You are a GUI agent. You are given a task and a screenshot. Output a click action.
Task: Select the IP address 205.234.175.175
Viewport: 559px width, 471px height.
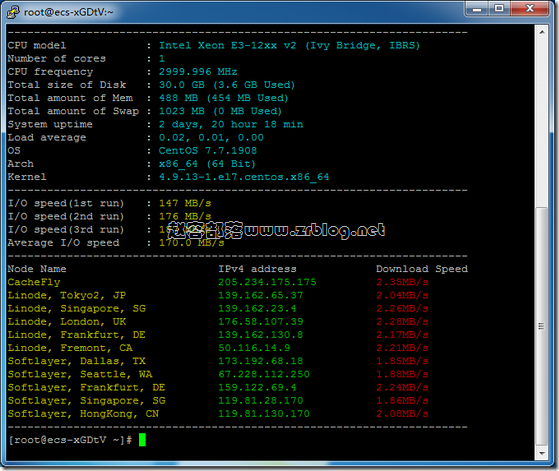[267, 282]
